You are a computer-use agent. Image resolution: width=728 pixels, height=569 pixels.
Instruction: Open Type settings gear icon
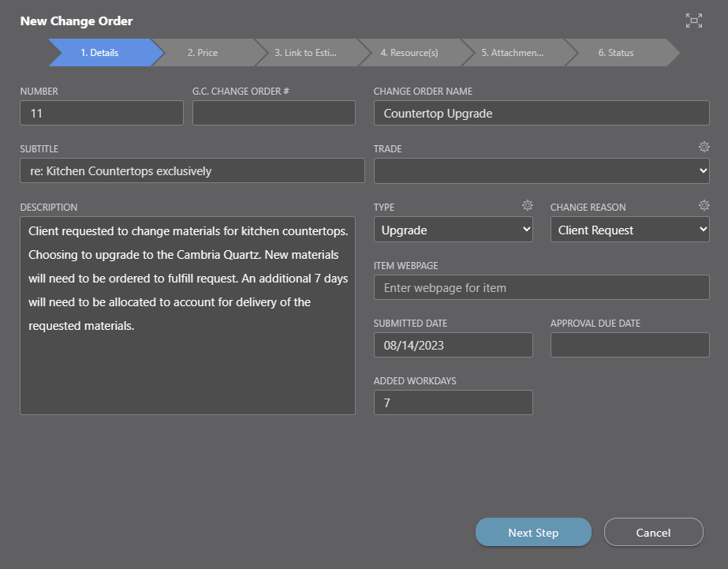527,206
